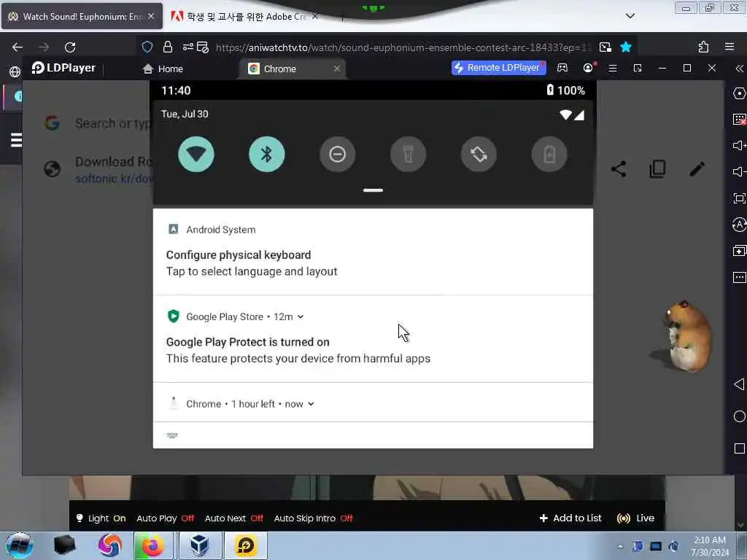This screenshot has height=560, width=747.
Task: Open LDPlayer gamepad icon
Action: (x=562, y=68)
